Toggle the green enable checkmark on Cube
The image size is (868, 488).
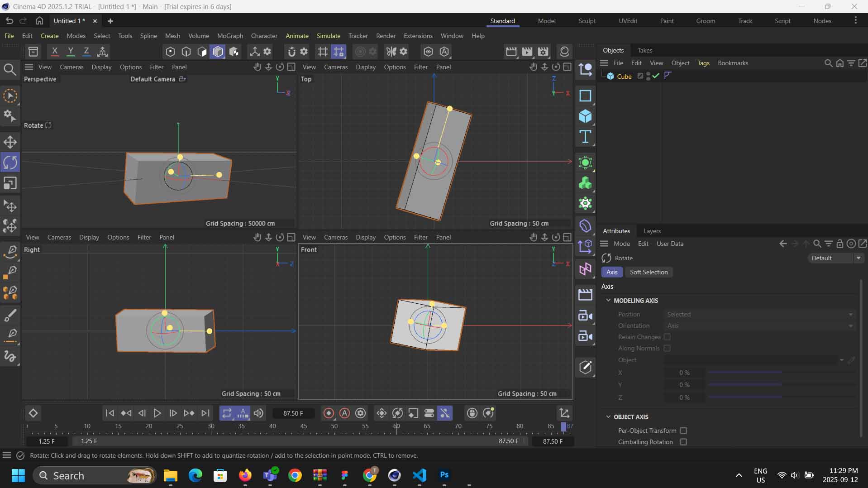[656, 76]
